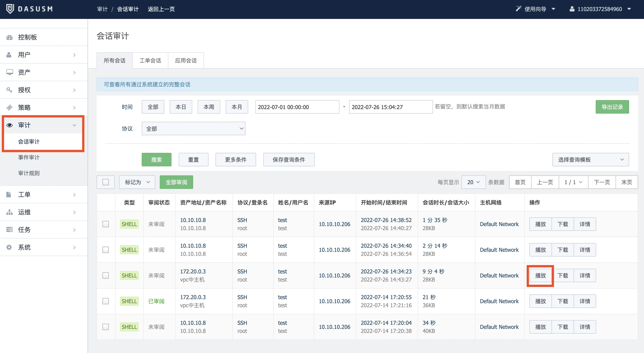Click the user icon in the sidebar
Screen dimensions: 644x353
9,55
